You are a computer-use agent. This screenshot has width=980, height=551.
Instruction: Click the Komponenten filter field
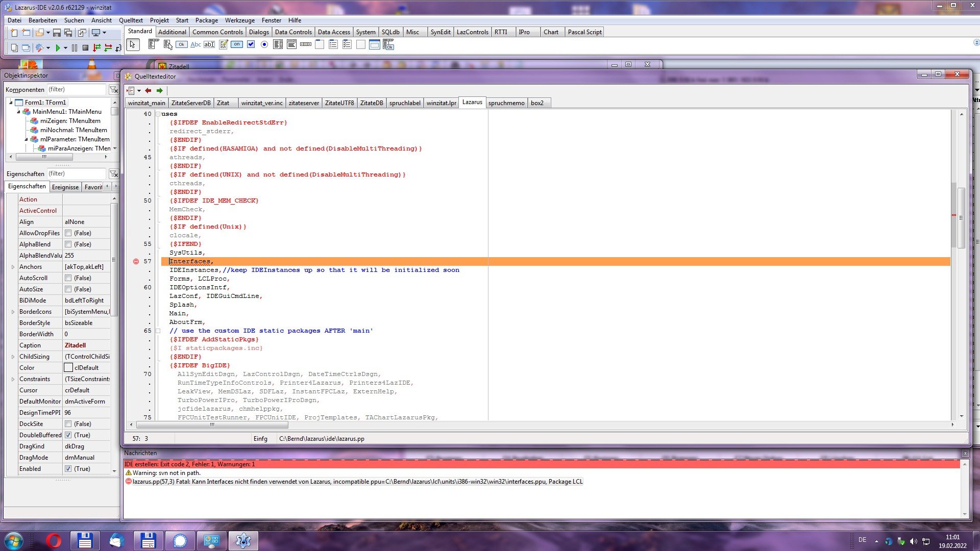77,89
